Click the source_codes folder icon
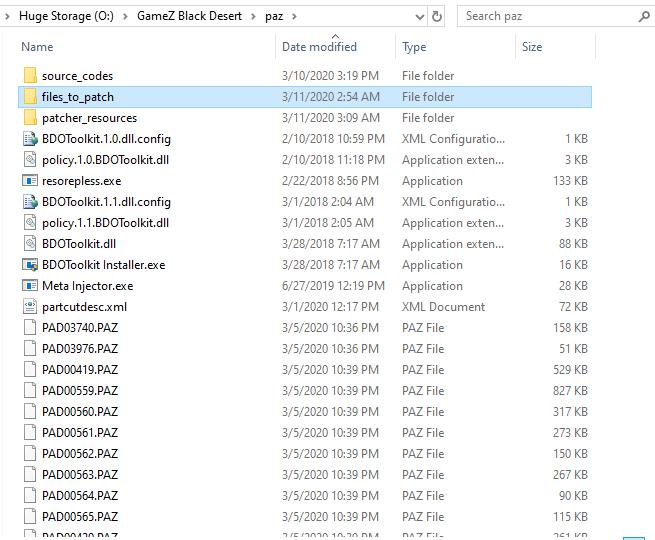The height and width of the screenshot is (540, 655). [30, 76]
